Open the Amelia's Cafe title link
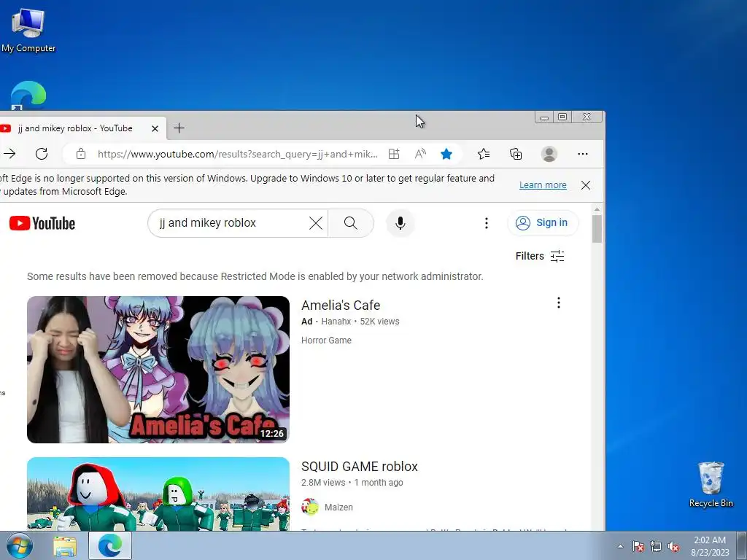The image size is (747, 560). point(341,306)
